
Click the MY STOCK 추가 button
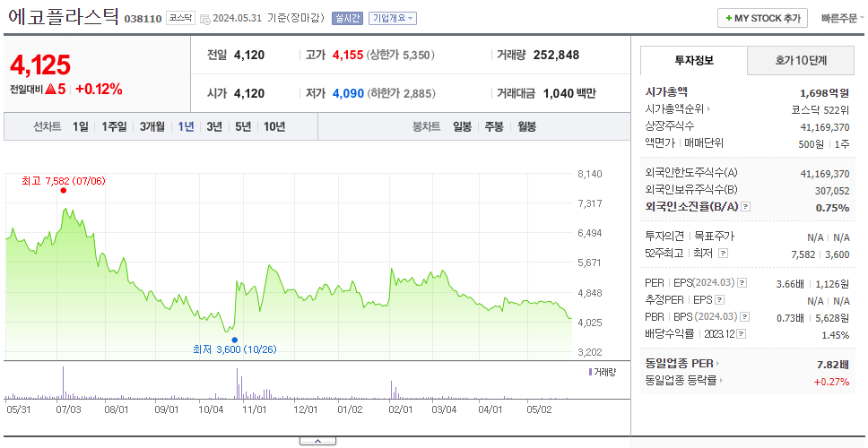click(762, 18)
